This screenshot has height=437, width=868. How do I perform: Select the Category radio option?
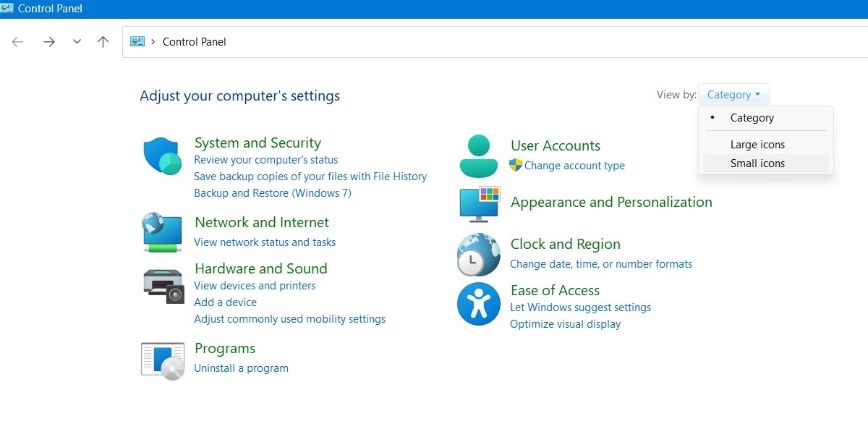[752, 117]
